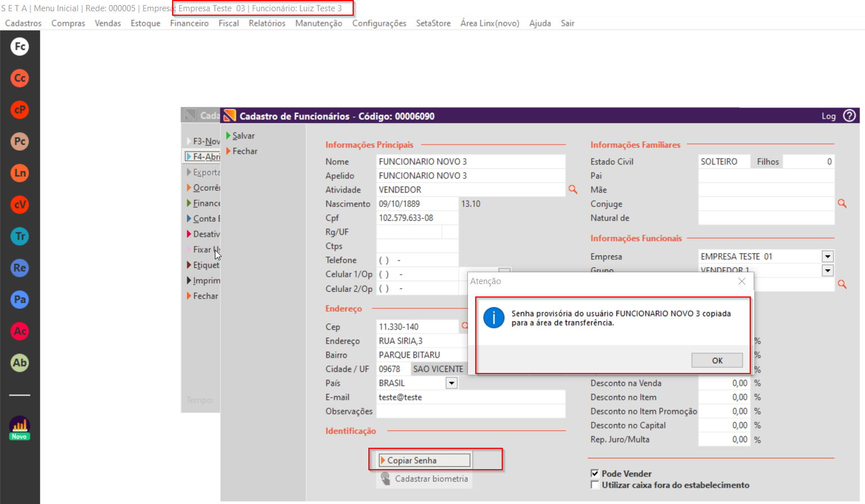Open the Tr sidebar shortcut

(20, 236)
